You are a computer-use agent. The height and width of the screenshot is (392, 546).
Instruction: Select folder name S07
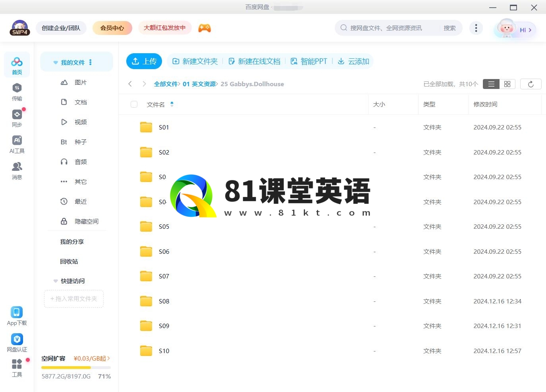tap(164, 276)
